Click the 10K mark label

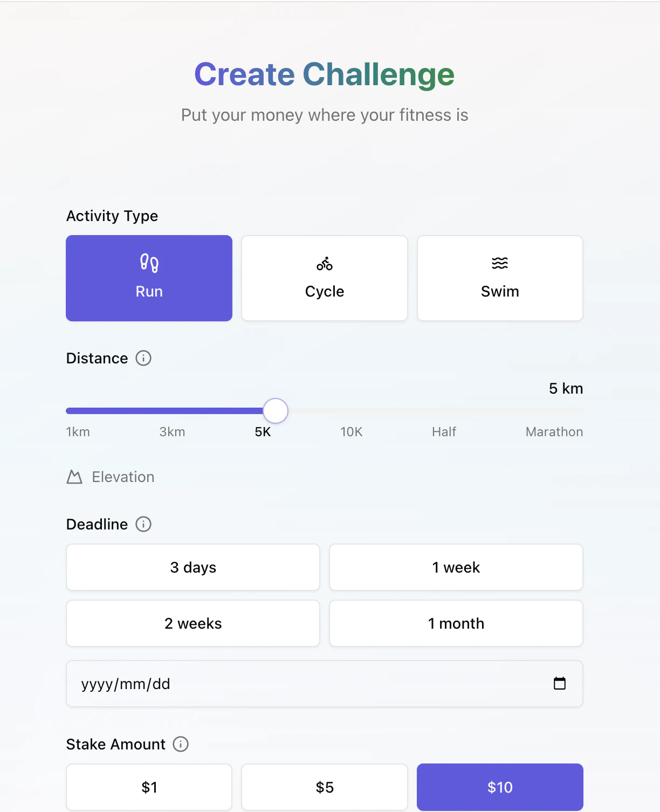(x=352, y=432)
